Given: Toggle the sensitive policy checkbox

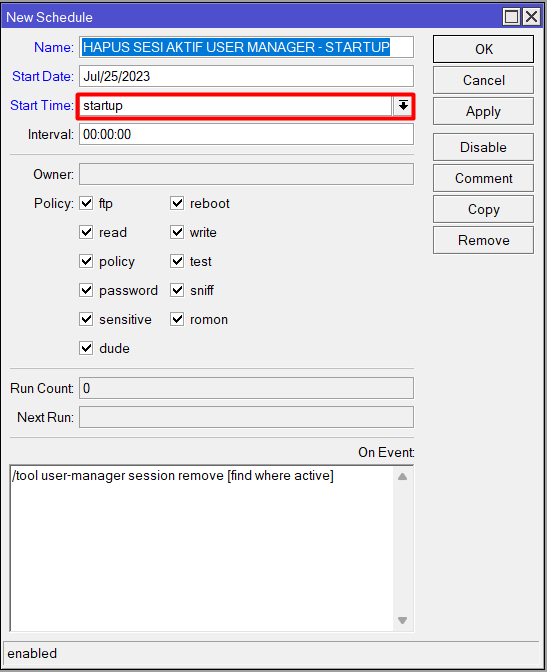Looking at the screenshot, I should click(86, 319).
